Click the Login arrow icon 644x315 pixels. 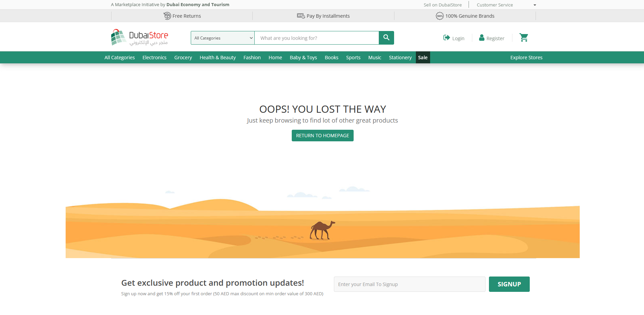click(446, 38)
